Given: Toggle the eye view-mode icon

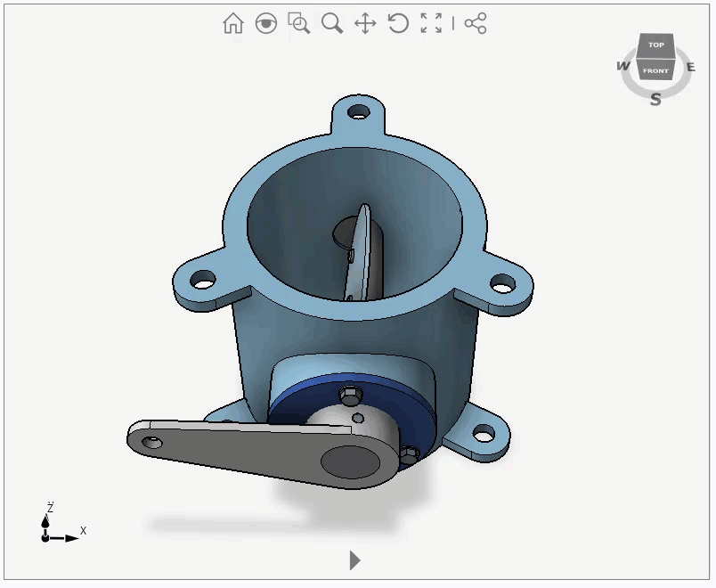Looking at the screenshot, I should [x=265, y=23].
